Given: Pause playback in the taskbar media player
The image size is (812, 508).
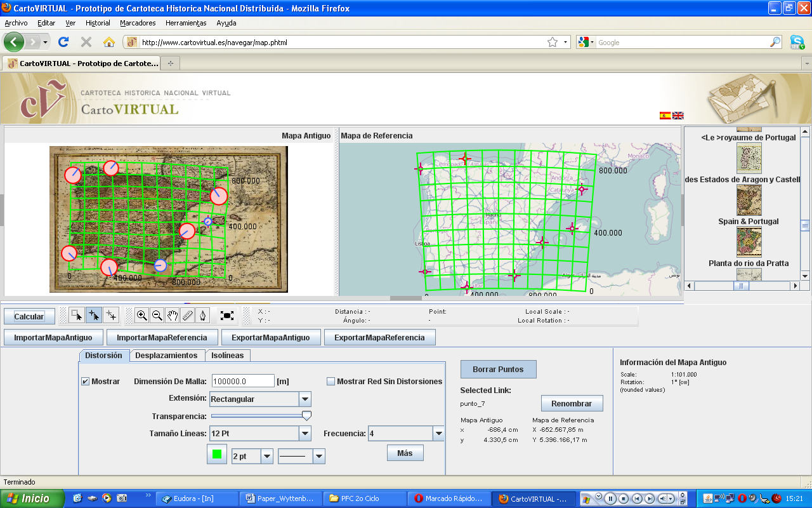Looking at the screenshot, I should click(611, 498).
